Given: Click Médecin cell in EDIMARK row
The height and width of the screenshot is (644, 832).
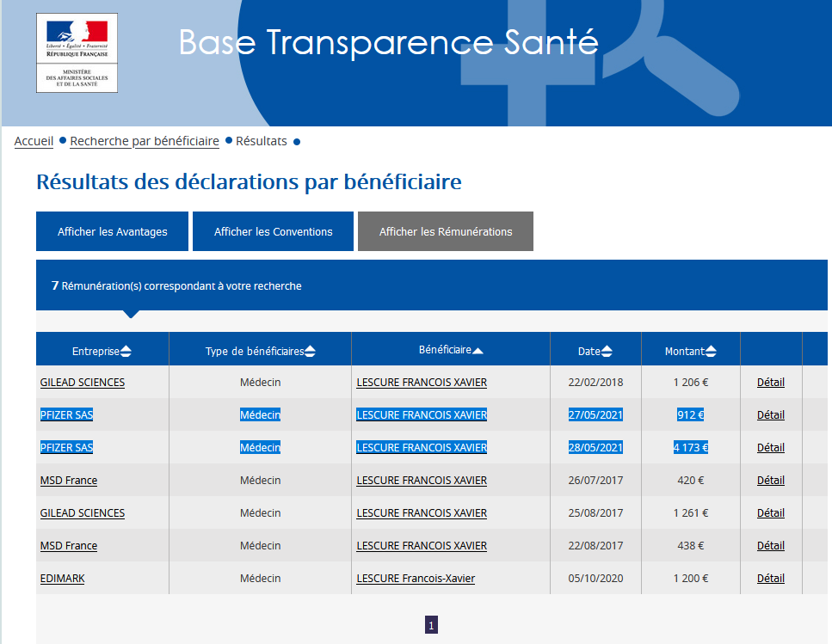Looking at the screenshot, I should (x=260, y=579).
